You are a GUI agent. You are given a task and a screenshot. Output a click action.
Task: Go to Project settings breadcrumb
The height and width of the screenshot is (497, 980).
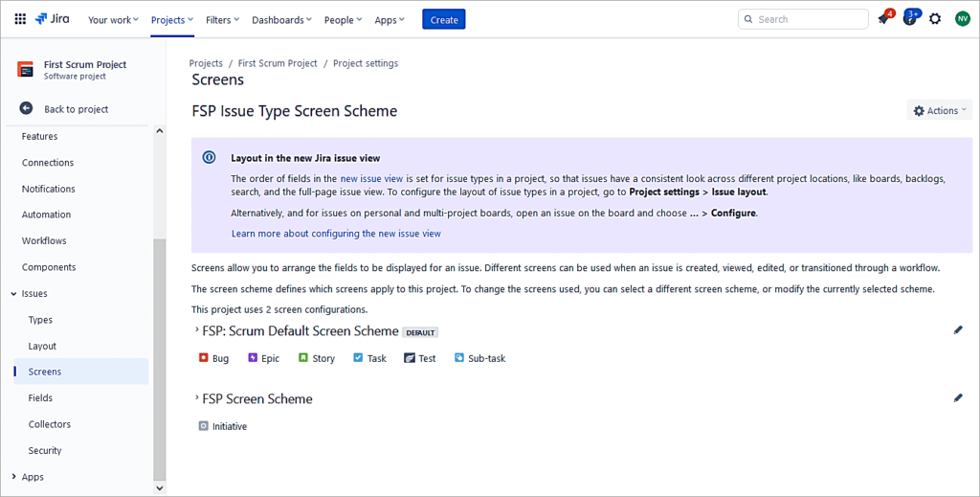(366, 63)
